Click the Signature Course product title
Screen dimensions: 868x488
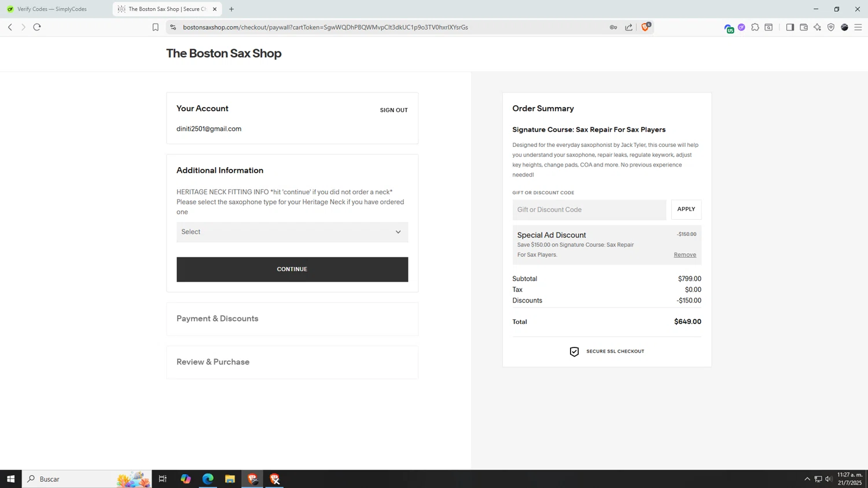pyautogui.click(x=589, y=130)
